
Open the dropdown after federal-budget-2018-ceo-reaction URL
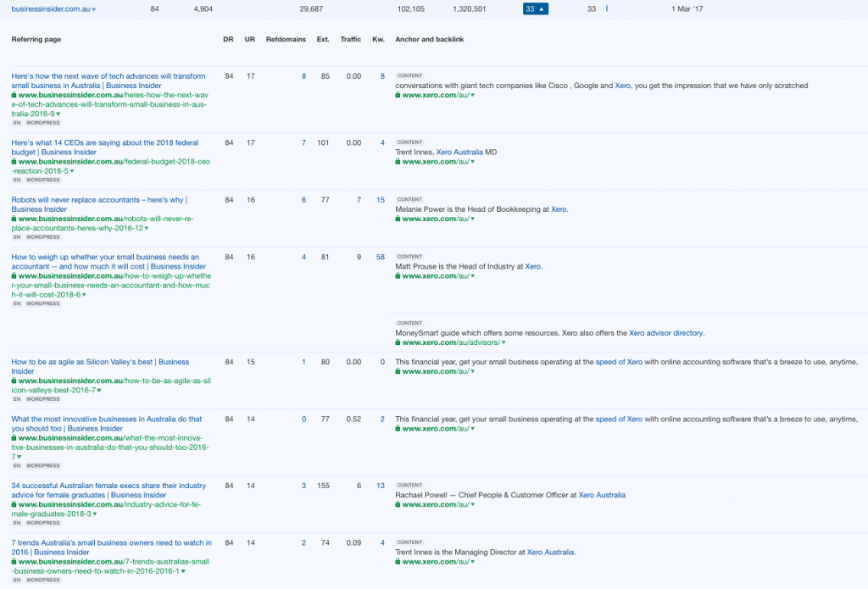tap(72, 171)
